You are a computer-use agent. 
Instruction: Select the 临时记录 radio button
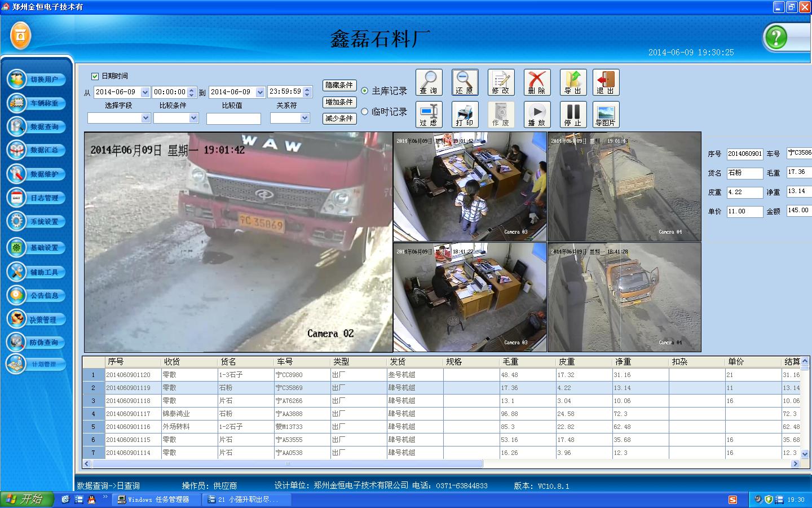click(x=365, y=112)
